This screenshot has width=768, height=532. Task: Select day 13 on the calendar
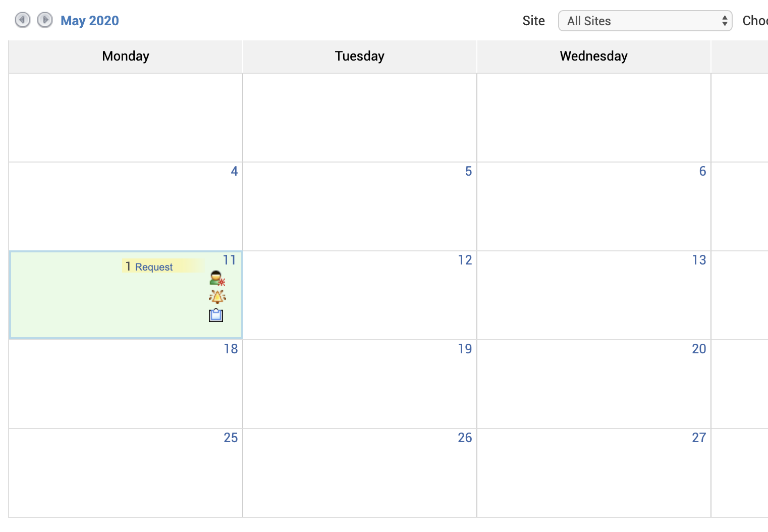click(699, 260)
